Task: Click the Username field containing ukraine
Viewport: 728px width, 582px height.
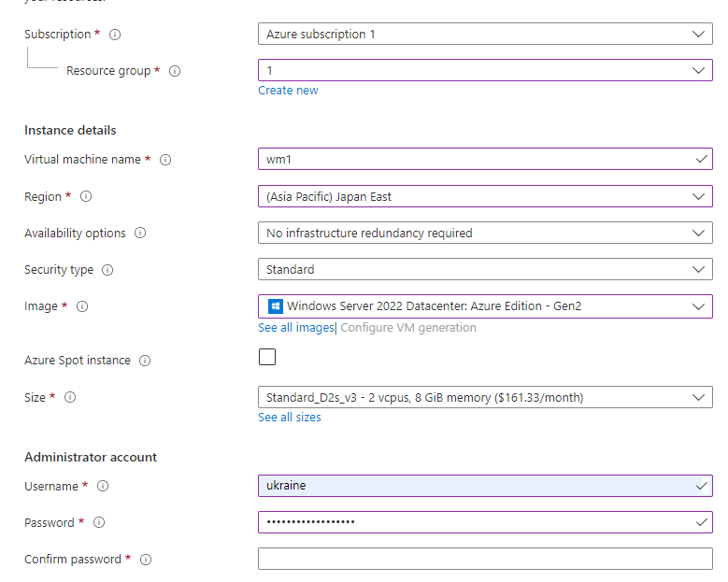Action: (477, 486)
